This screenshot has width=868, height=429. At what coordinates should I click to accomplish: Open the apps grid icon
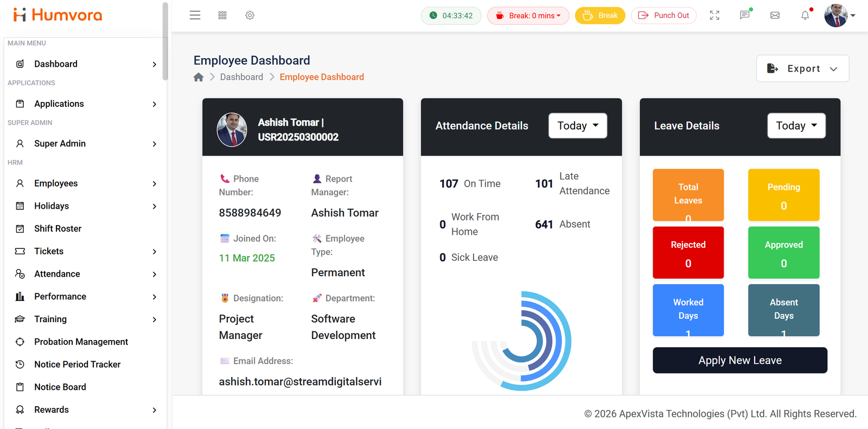click(x=222, y=15)
